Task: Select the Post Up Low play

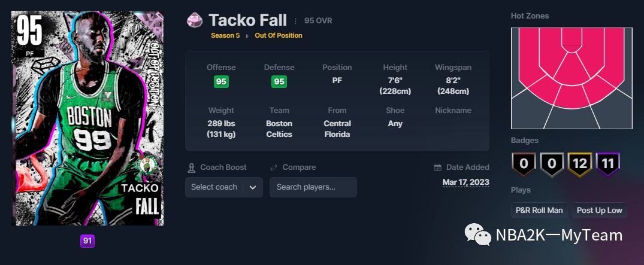Action: pos(599,210)
